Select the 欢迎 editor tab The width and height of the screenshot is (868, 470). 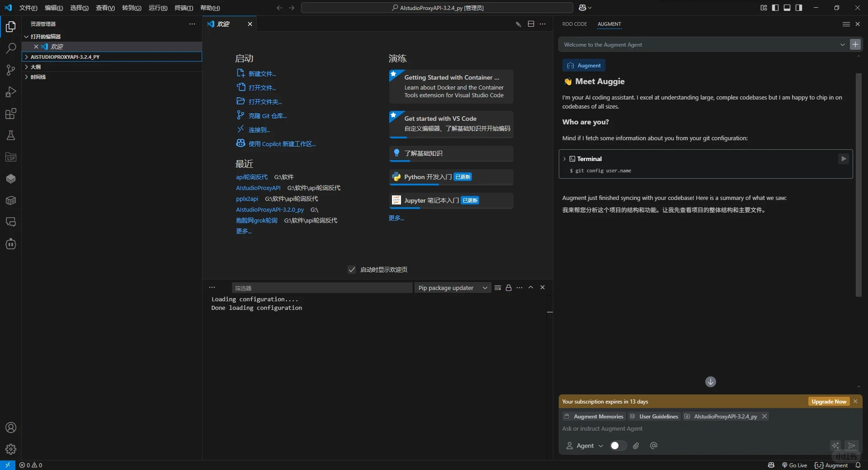point(229,24)
